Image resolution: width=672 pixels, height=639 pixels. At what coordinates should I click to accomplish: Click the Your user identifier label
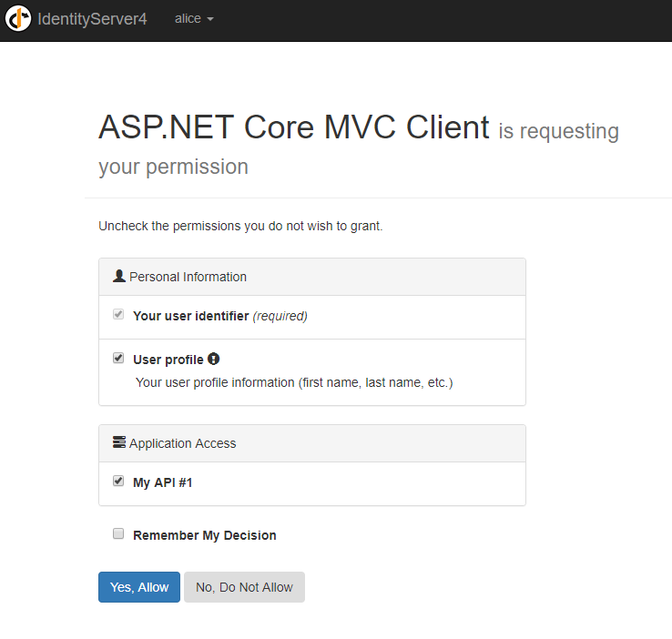[190, 316]
